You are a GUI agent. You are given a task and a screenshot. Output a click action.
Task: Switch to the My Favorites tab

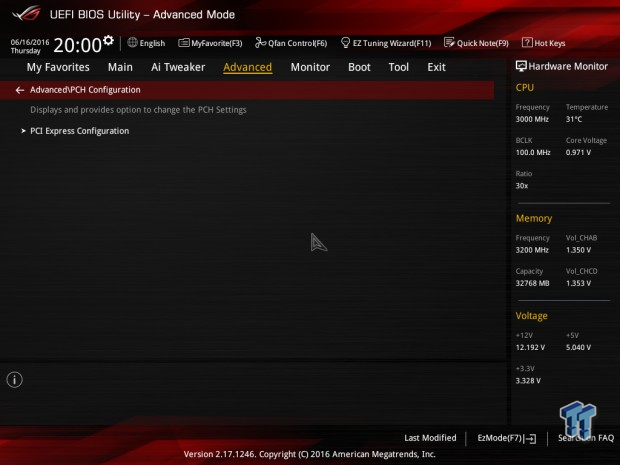(x=58, y=67)
